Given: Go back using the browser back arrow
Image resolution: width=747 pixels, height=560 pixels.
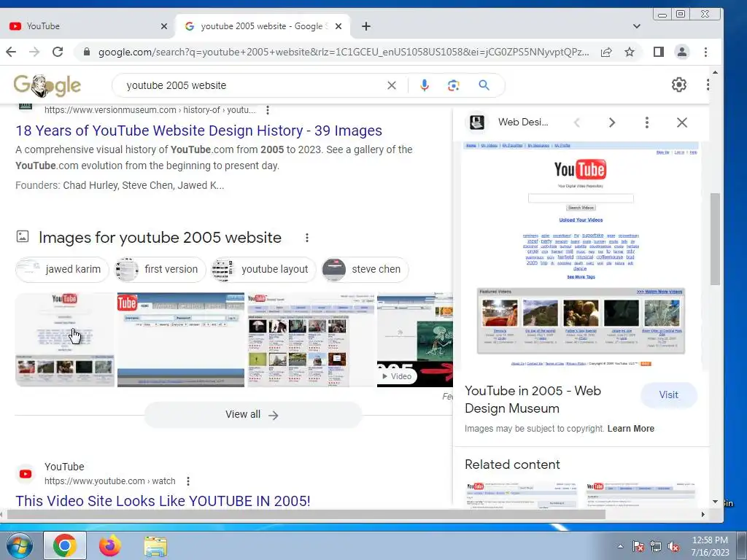Looking at the screenshot, I should tap(11, 52).
